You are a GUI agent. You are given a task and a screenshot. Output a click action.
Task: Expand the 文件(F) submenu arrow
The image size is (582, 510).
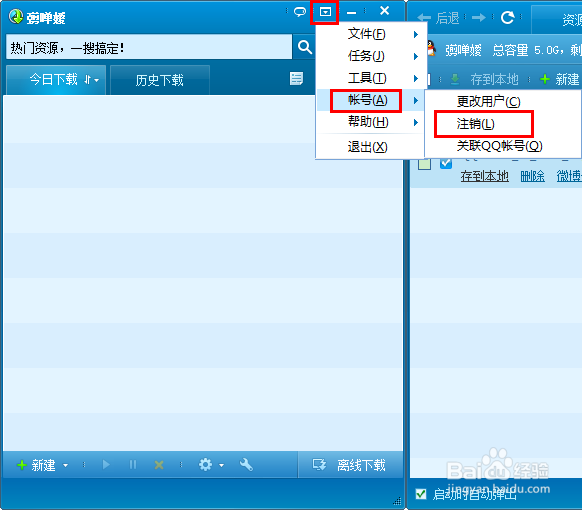(416, 35)
